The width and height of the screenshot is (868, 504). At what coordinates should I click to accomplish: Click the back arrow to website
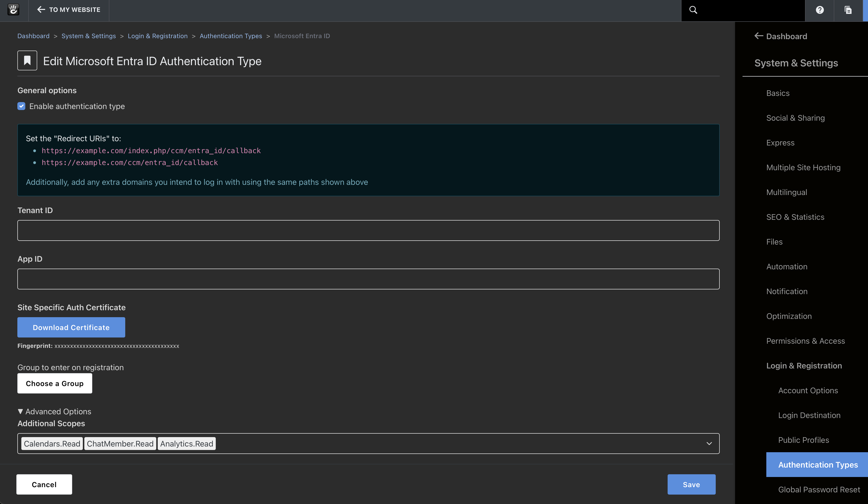[x=41, y=10]
